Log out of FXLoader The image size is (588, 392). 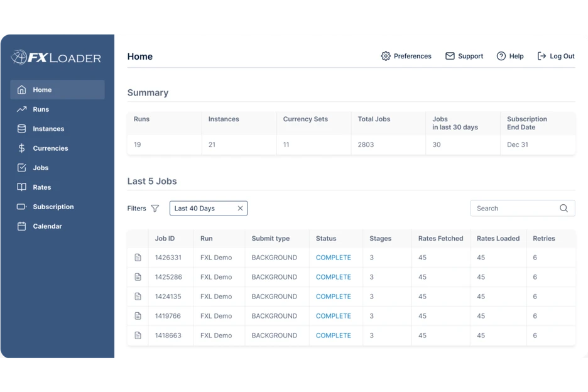click(555, 56)
